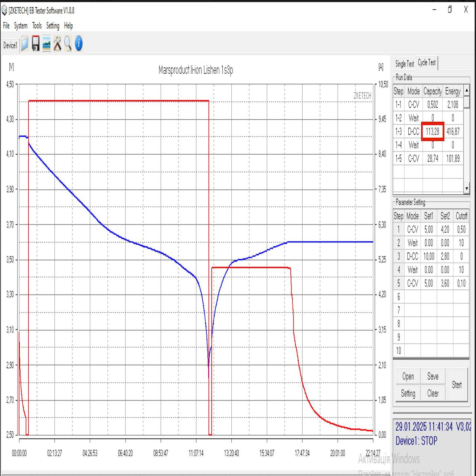Select the 3,60 Set2 cell in step 5
Screen dimensions: 476x476
click(445, 283)
